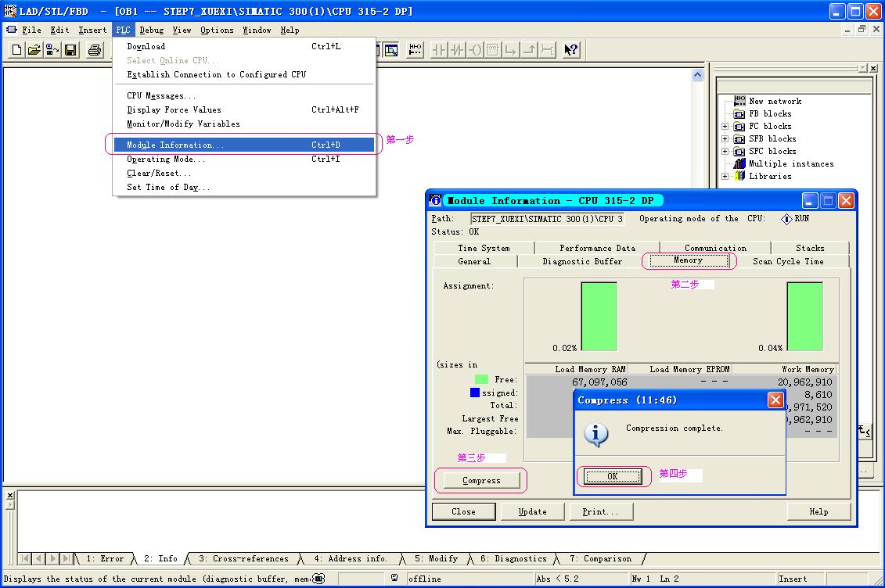Expand the SFB blocks tree node
Viewport: 885px width, 588px height.
click(x=725, y=139)
